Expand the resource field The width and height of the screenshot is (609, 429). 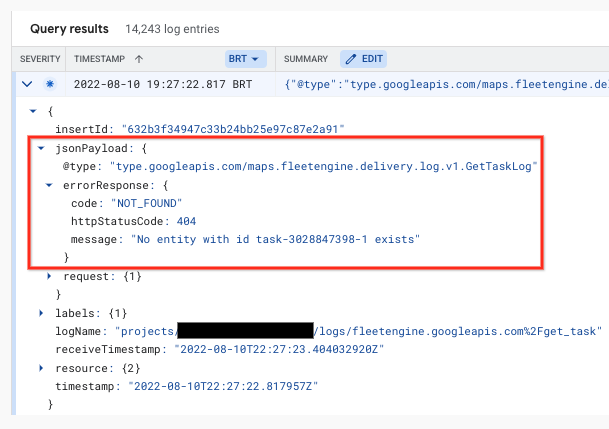click(x=31, y=368)
